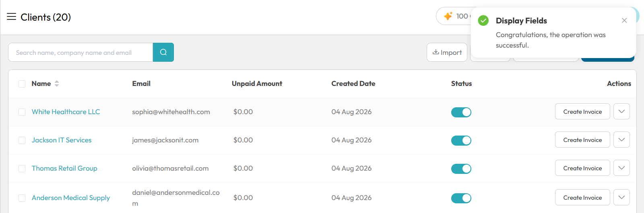Create Invoice for Anderson Medical Supply
Viewport: 644px width, 213px height.
coord(582,198)
